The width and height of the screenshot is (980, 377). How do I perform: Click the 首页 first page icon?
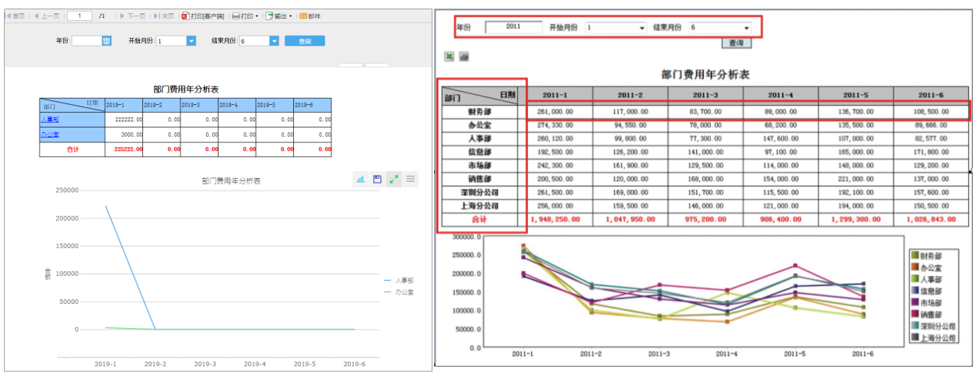coord(15,16)
